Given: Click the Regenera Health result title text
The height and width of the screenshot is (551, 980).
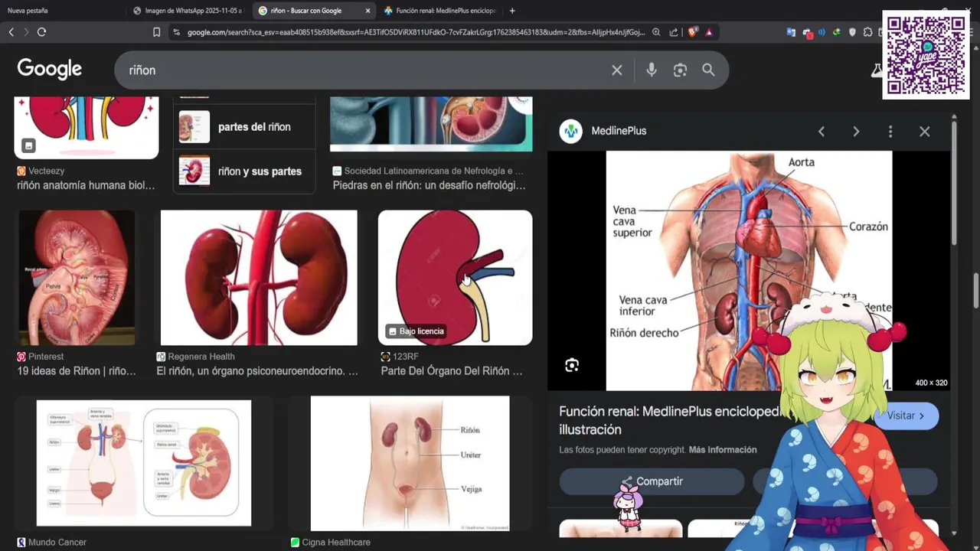Looking at the screenshot, I should tap(257, 371).
